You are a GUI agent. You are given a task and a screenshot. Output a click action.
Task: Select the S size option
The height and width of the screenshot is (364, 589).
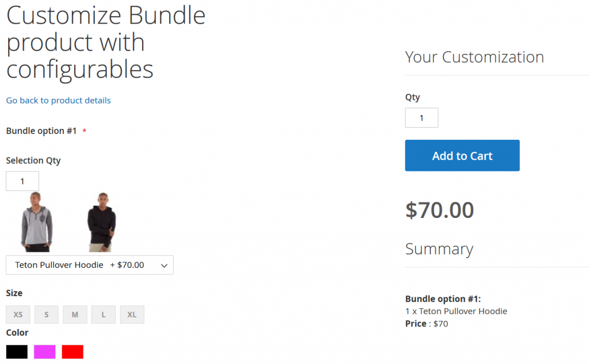tap(46, 315)
